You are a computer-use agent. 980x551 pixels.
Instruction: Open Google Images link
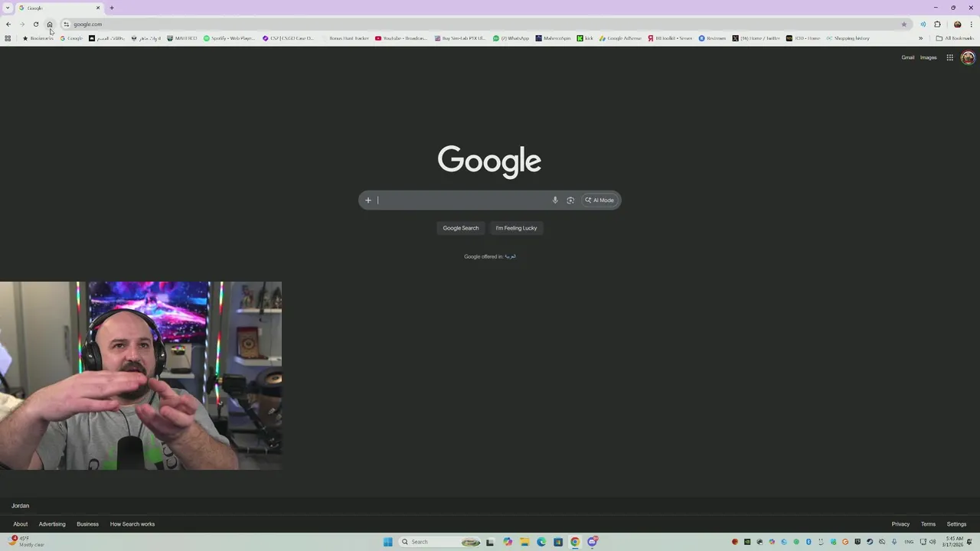[928, 57]
